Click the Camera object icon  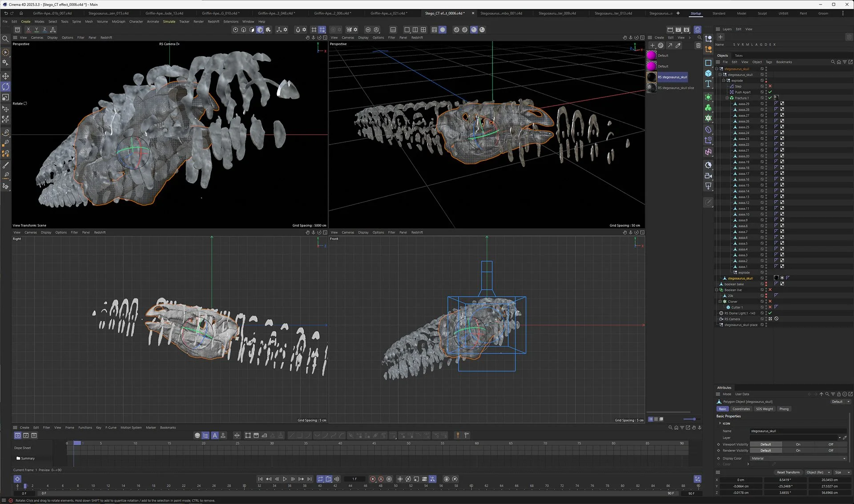[709, 176]
